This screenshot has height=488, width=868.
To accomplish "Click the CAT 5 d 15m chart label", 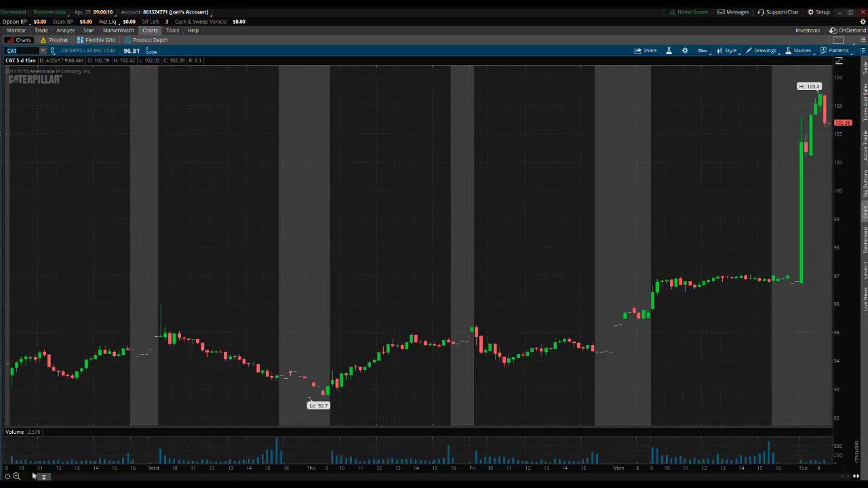I will [20, 60].
